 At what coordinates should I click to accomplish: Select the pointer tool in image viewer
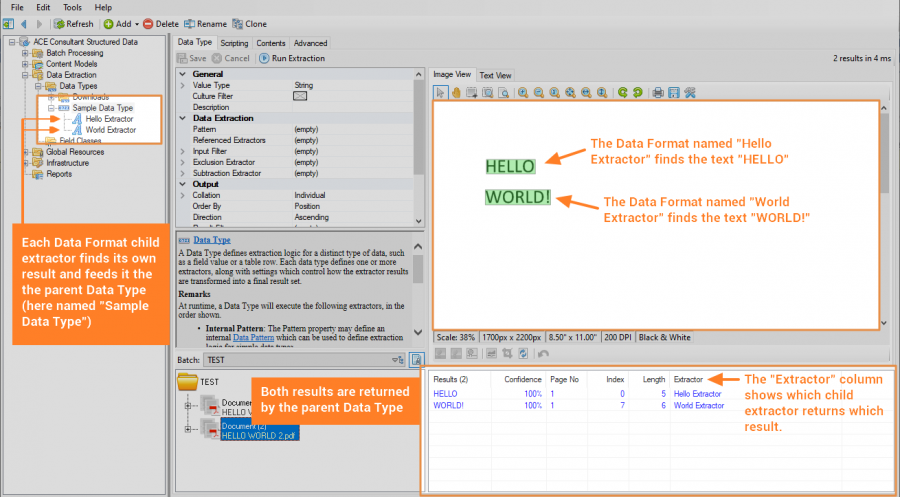pyautogui.click(x=440, y=92)
